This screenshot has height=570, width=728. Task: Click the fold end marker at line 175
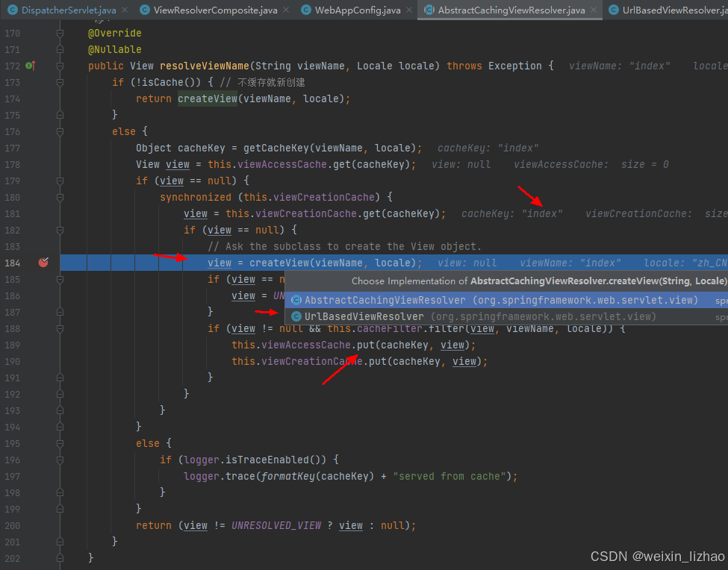click(x=60, y=115)
